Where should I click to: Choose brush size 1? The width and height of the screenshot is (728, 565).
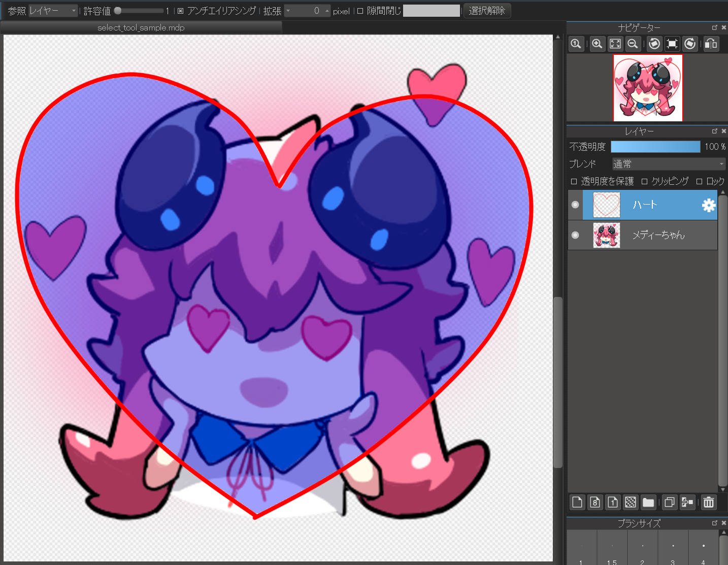pos(582,548)
